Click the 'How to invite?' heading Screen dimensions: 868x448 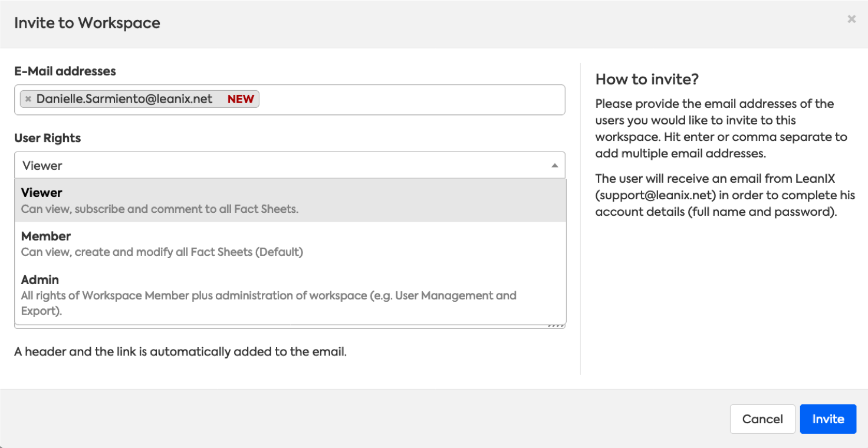click(647, 80)
